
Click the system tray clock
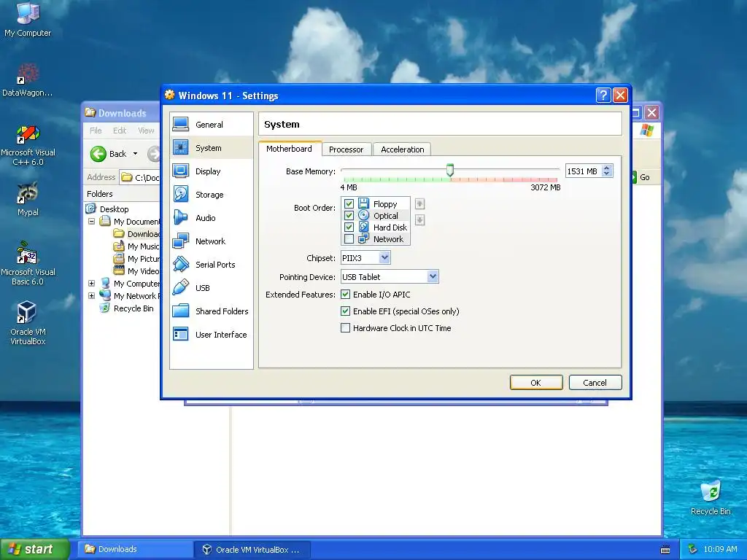tap(720, 549)
